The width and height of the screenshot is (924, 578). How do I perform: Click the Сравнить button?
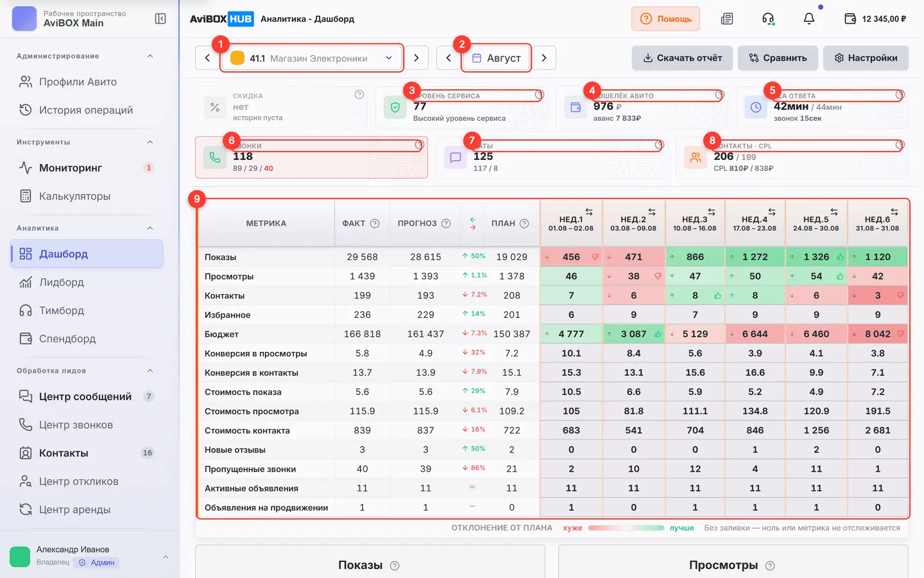(x=778, y=58)
